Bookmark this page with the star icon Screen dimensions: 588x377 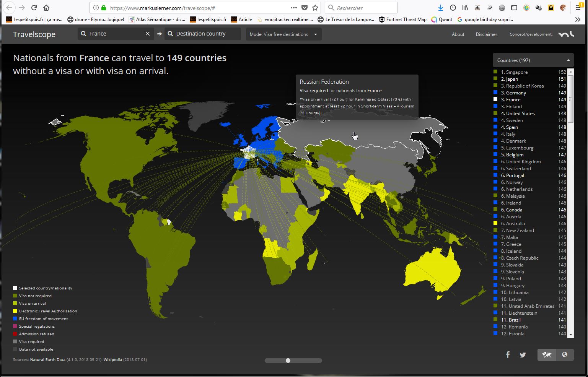(315, 8)
